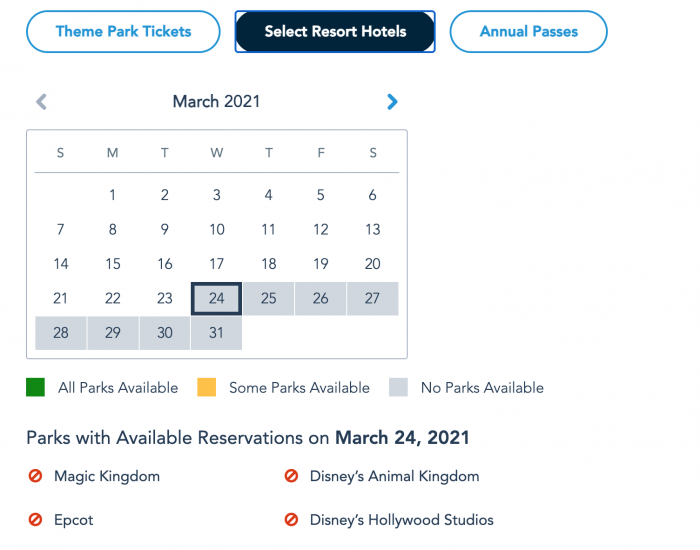Select March 17 date cell
Image resolution: width=700 pixels, height=550 pixels.
point(217,264)
